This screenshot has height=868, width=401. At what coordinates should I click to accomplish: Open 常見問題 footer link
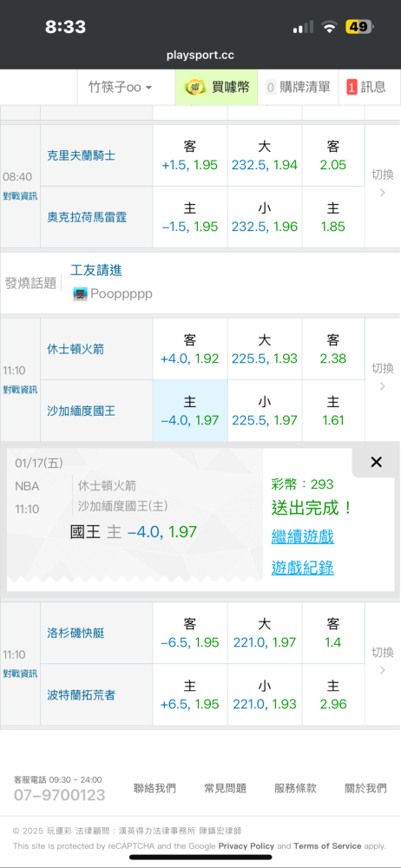coord(225,788)
